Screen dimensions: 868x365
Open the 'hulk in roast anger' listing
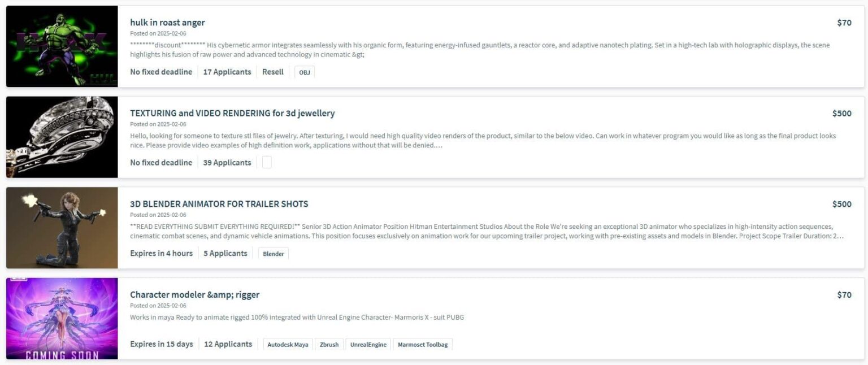(x=167, y=23)
